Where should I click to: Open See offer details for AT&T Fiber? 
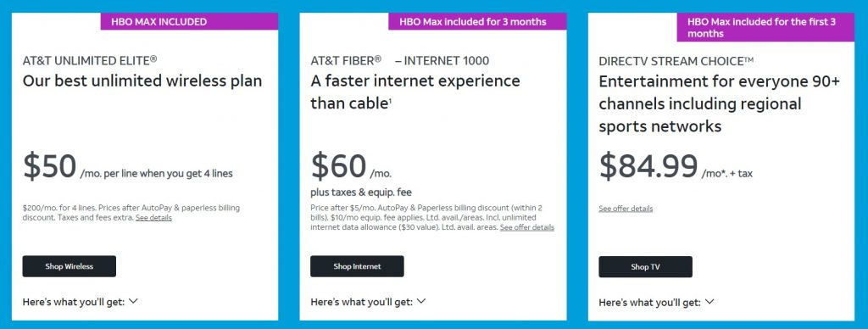pos(527,227)
